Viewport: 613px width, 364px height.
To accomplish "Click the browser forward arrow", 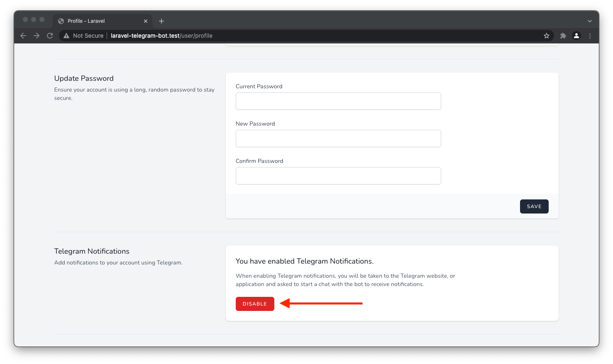I will pyautogui.click(x=37, y=36).
